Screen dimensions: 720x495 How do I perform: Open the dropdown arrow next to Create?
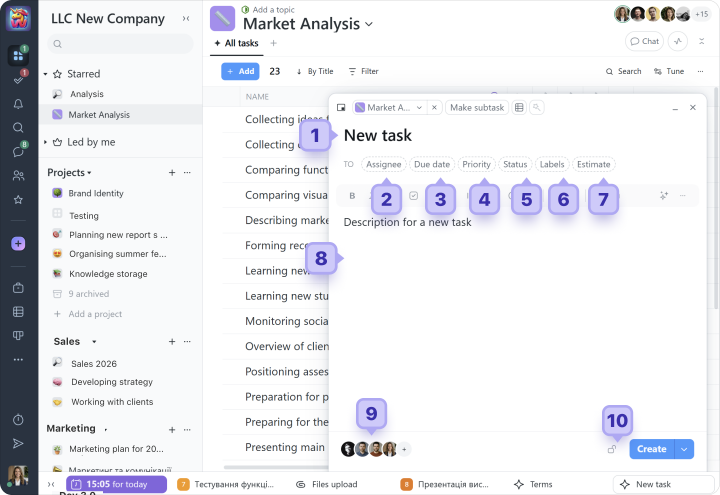[684, 449]
